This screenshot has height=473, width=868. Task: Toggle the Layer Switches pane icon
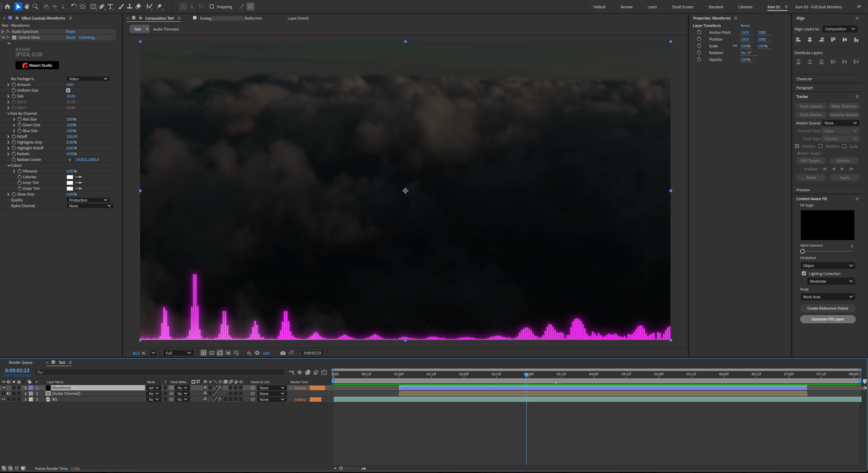(4, 468)
